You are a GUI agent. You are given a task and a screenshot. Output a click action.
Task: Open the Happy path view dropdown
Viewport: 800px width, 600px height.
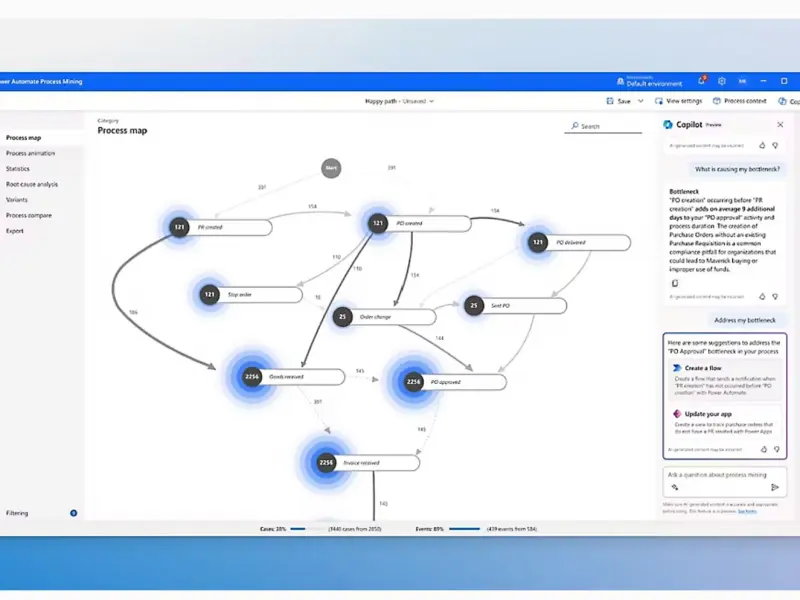tap(399, 101)
